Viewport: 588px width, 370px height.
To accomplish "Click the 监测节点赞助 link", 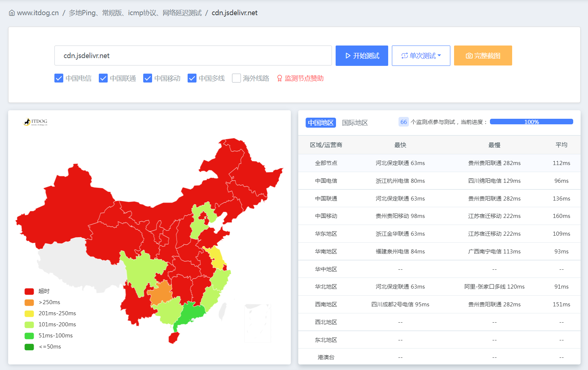I will pos(304,78).
